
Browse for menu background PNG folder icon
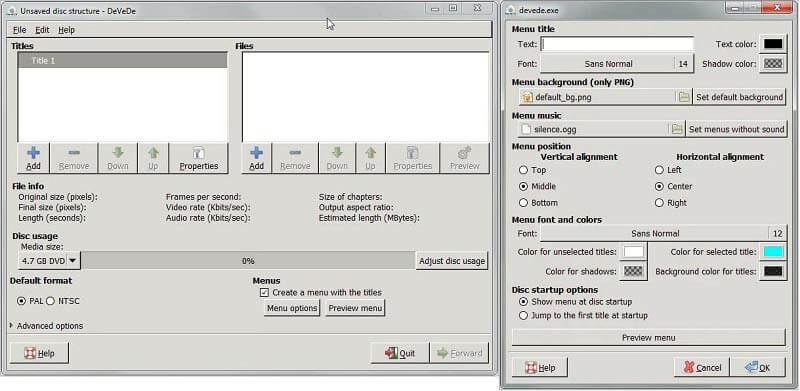(684, 97)
